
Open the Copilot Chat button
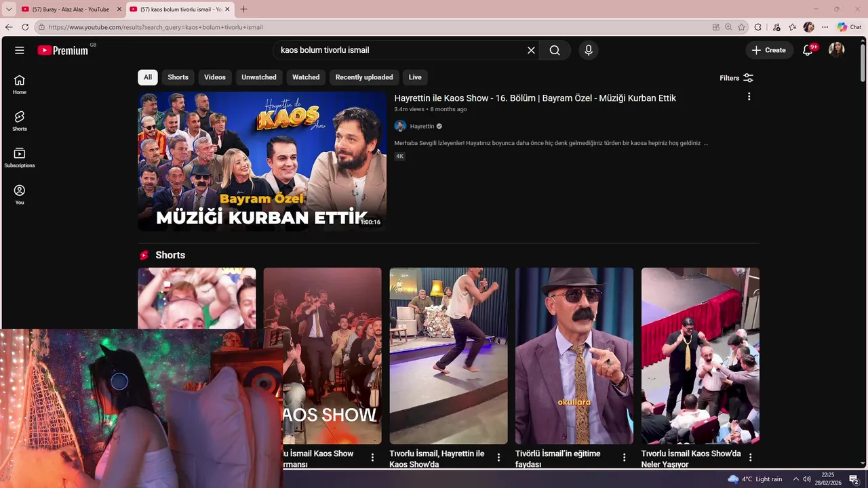click(849, 27)
